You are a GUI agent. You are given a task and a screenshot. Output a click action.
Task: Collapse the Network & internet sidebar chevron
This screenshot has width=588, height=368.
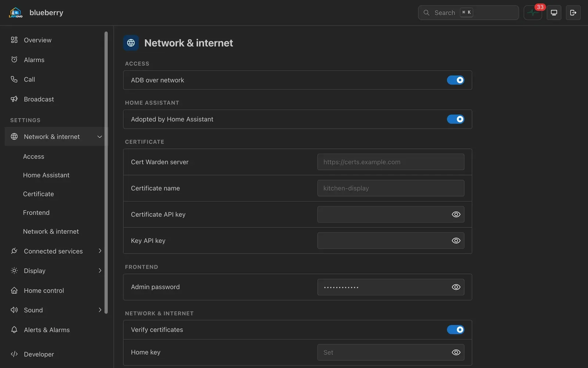100,137
